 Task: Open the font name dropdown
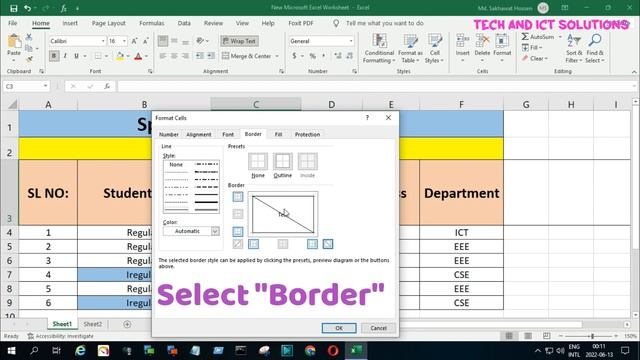click(103, 41)
